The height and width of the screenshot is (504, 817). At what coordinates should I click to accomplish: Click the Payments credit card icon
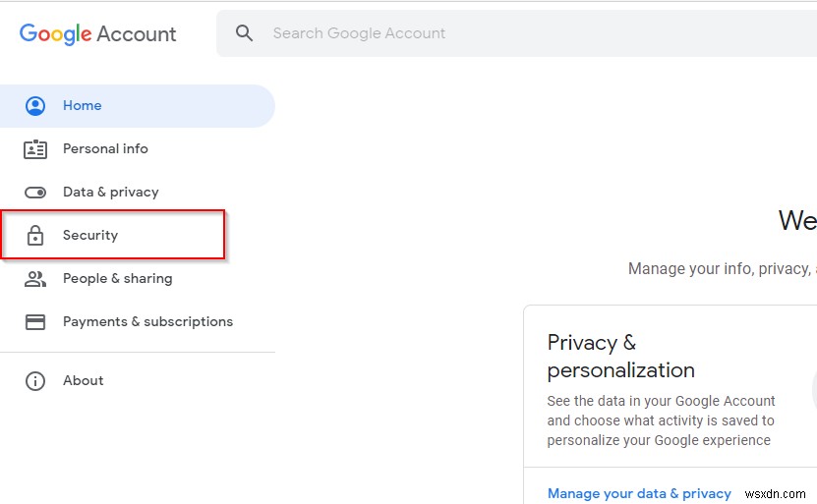tap(35, 322)
